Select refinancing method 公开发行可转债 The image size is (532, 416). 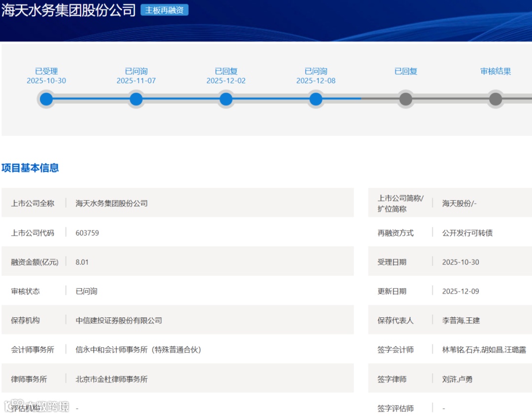click(x=467, y=233)
